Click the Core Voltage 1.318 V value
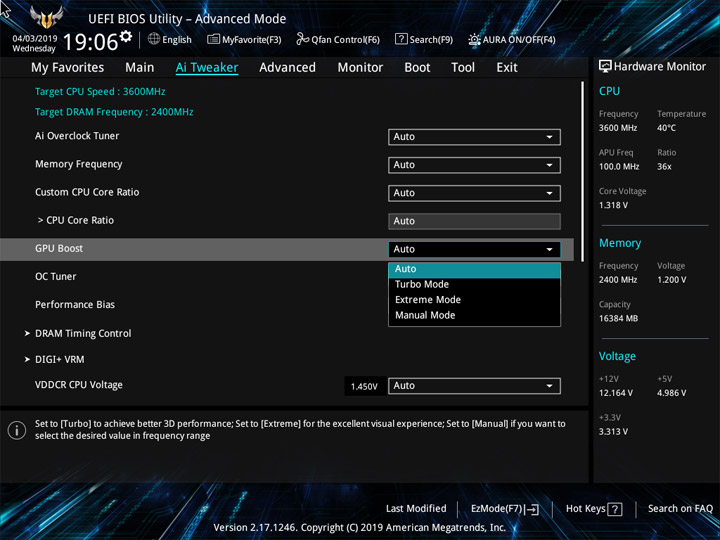The width and height of the screenshot is (720, 540). click(x=613, y=205)
